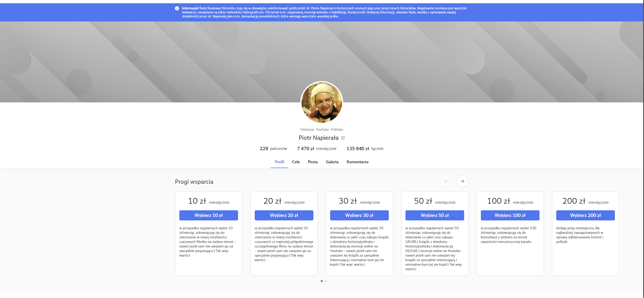Viewport: 644px width, 298px height.
Task: Click the Polityka category tag
Action: (x=337, y=130)
